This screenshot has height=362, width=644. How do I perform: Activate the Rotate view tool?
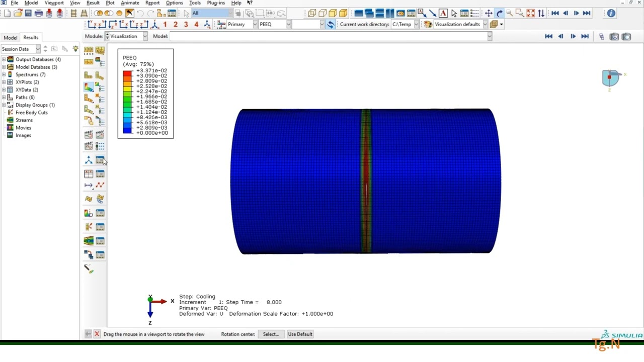pos(499,13)
